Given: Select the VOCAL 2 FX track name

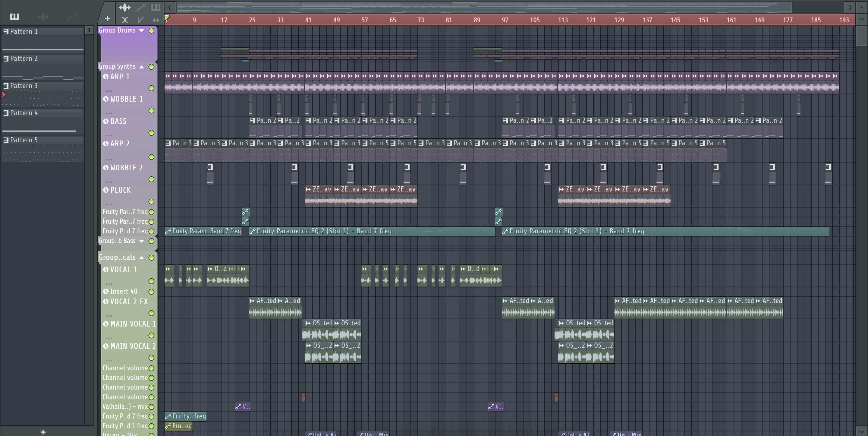Looking at the screenshot, I should coord(129,302).
